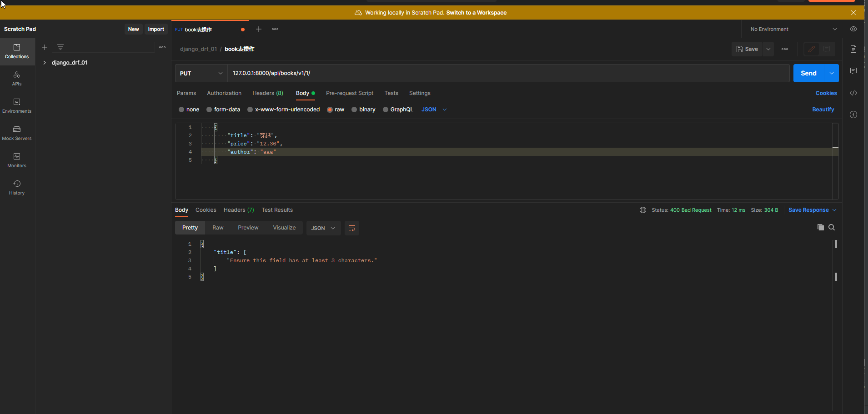Click Switch to a Workspace link
The image size is (868, 414).
tap(477, 13)
